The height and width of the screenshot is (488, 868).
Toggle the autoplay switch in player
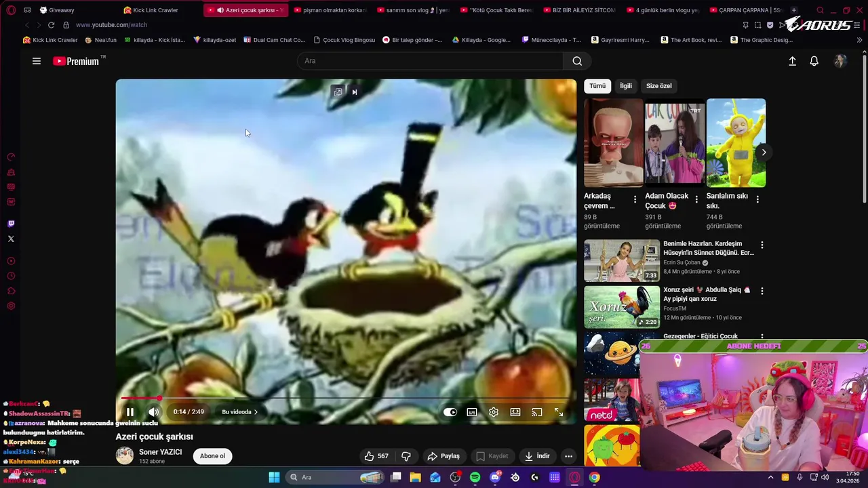coord(450,412)
